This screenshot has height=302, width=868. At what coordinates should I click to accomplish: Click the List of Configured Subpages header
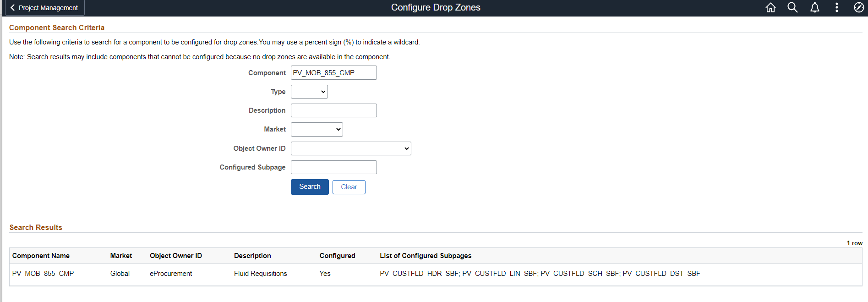coord(426,256)
